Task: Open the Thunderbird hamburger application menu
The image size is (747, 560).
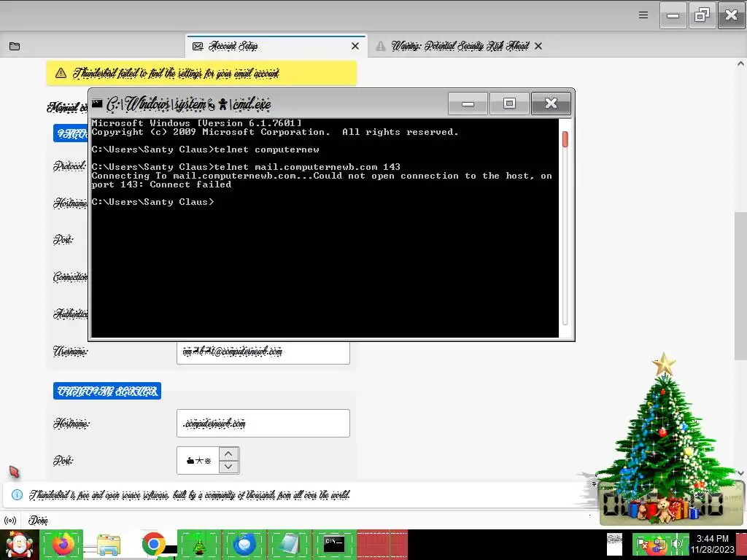Action: coord(643,15)
